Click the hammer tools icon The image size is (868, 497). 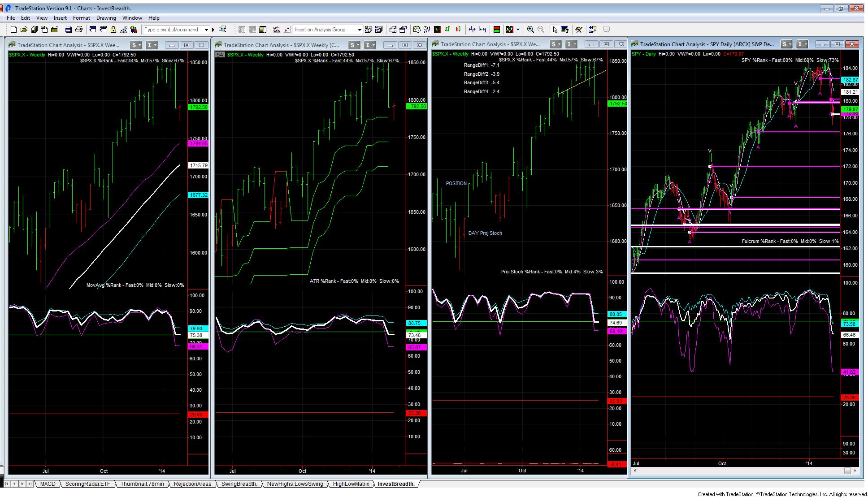click(578, 30)
